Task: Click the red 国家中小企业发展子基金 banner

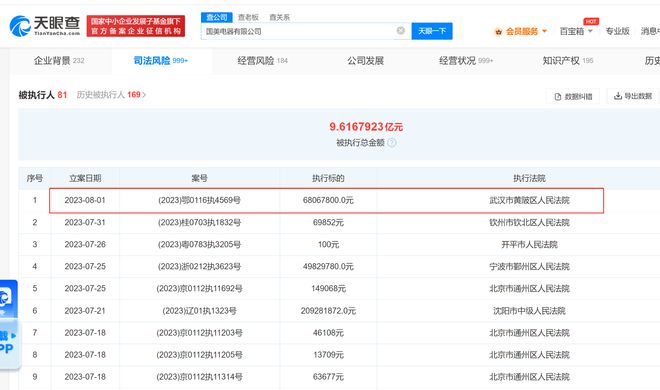Action: 136,26
